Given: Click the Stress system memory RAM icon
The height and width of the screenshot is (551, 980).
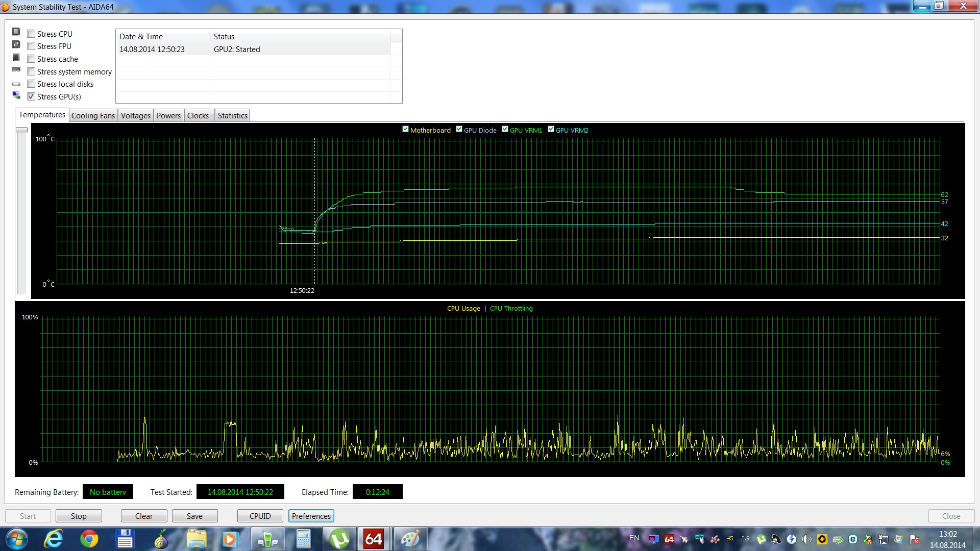Looking at the screenshot, I should click(x=16, y=69).
